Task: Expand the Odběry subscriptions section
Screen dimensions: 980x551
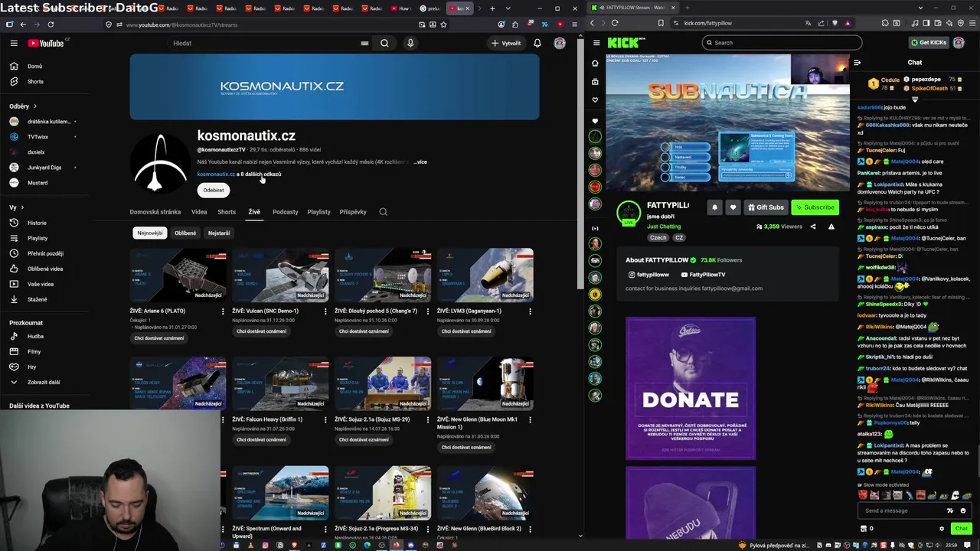Action: point(23,106)
